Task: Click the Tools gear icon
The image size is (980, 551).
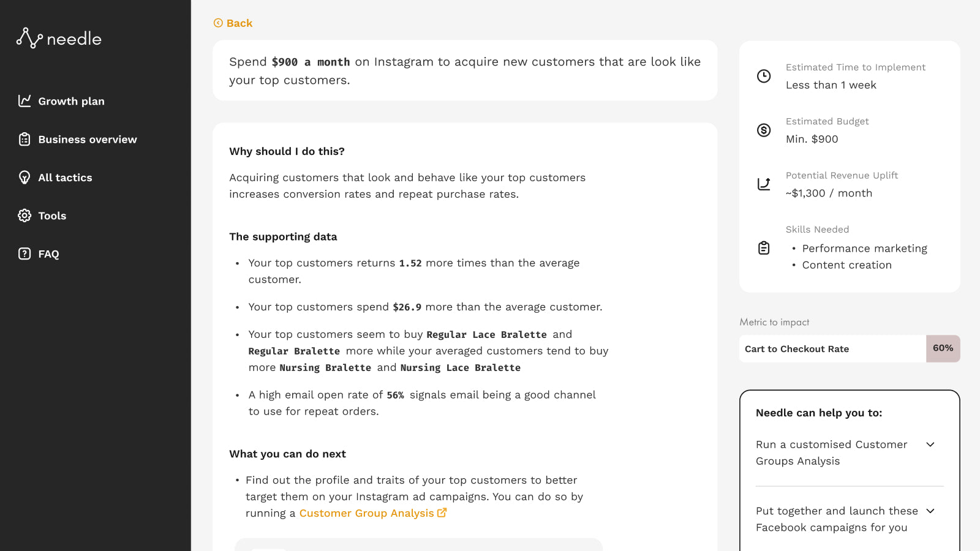Action: [x=24, y=216]
